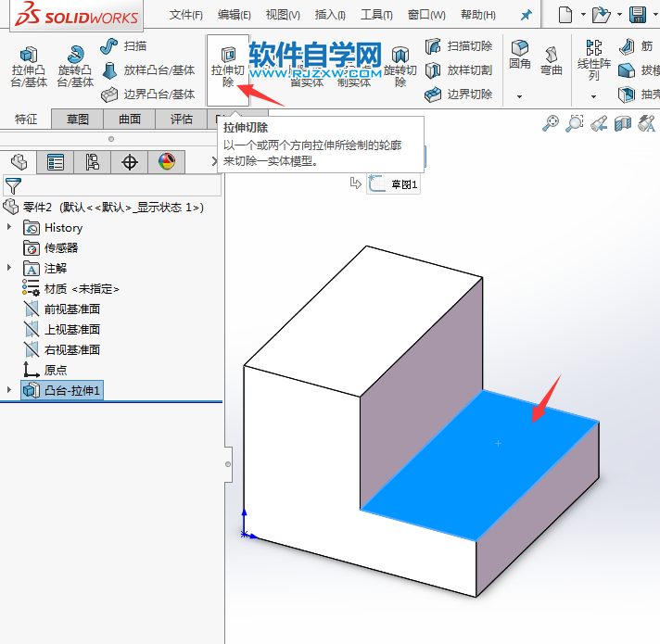Click the 草图1 sketch breadcrumb button
660x644 pixels.
393,183
